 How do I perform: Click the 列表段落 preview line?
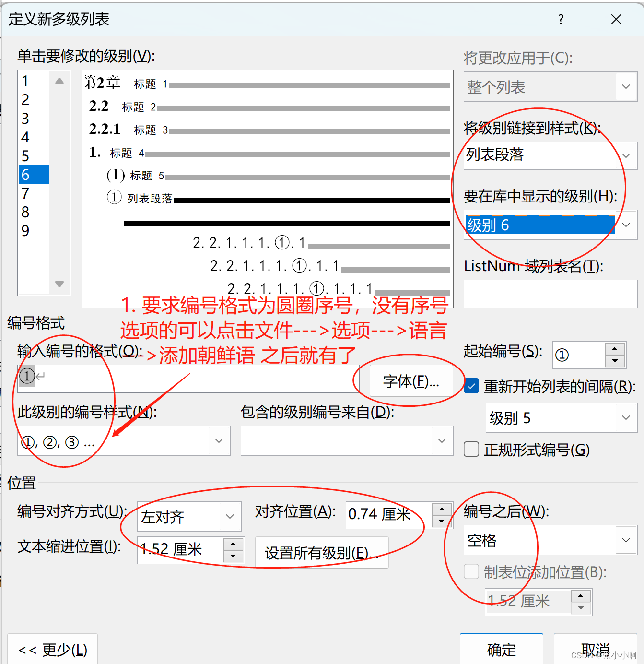coord(278,199)
